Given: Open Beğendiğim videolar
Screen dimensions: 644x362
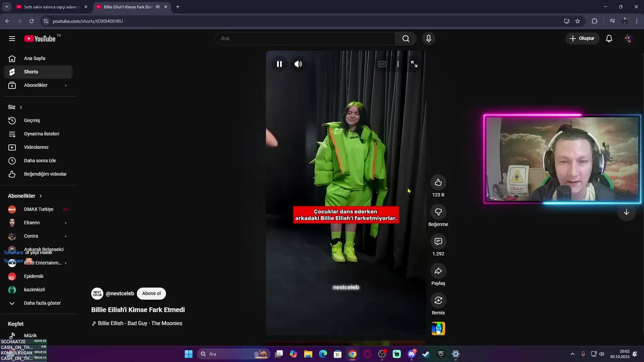Looking at the screenshot, I should [38, 174].
